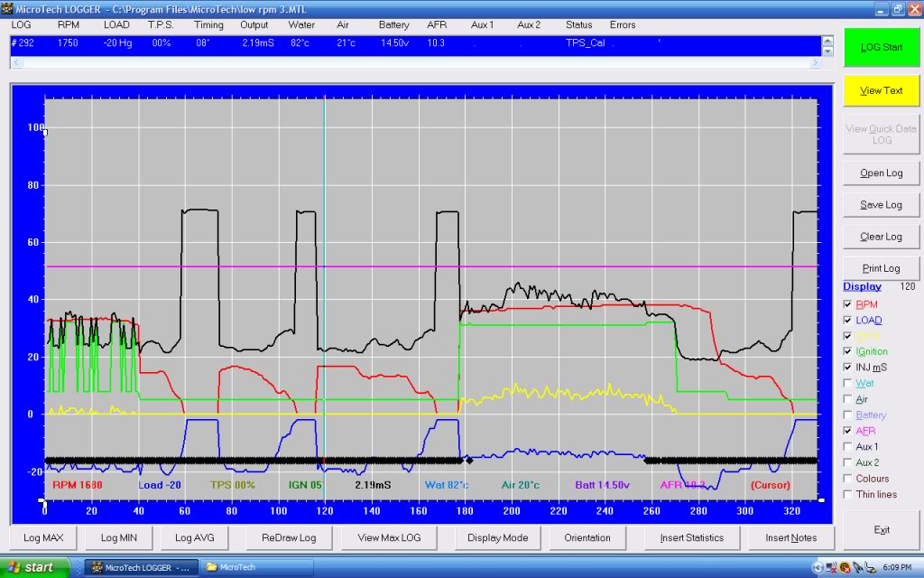Screen dimensions: 924x578
Task: Click the ReDraw Log button
Action: click(x=289, y=537)
